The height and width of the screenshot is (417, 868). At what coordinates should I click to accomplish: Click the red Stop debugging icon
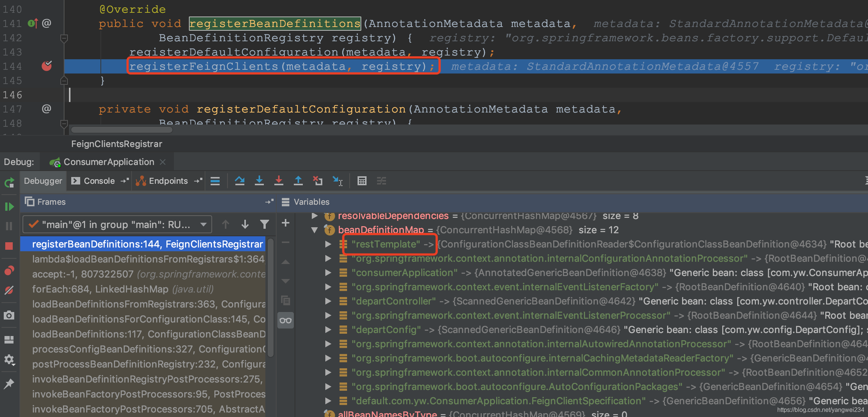(9, 246)
